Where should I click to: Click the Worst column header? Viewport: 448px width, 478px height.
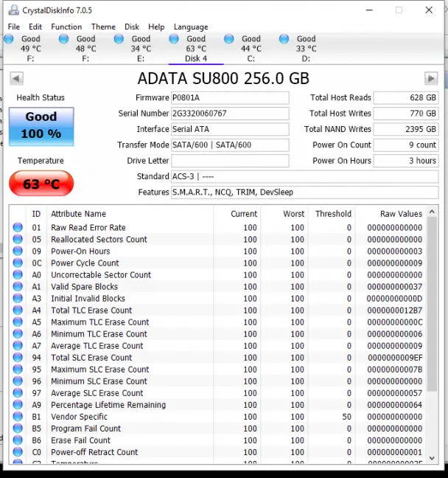click(x=284, y=214)
